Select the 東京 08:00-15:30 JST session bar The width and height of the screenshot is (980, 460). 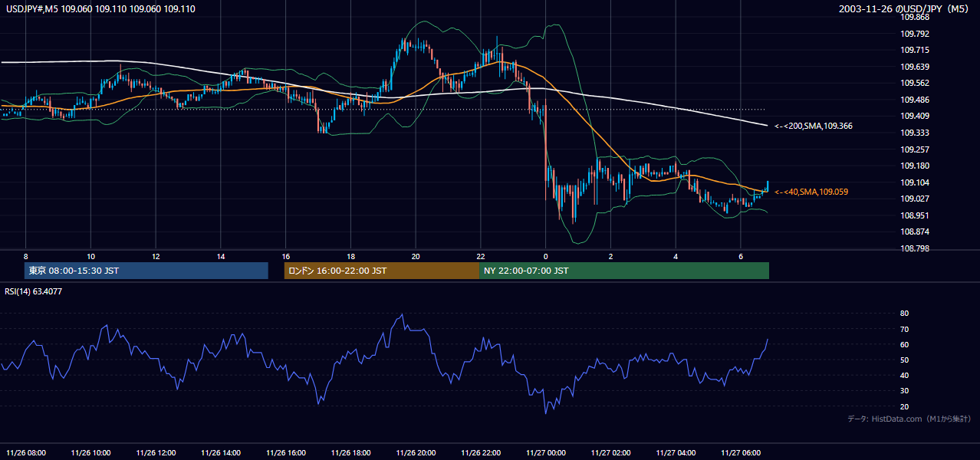[x=146, y=271]
